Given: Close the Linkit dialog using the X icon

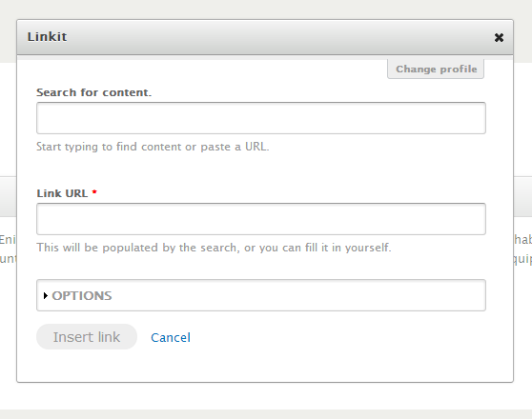Looking at the screenshot, I should [499, 37].
